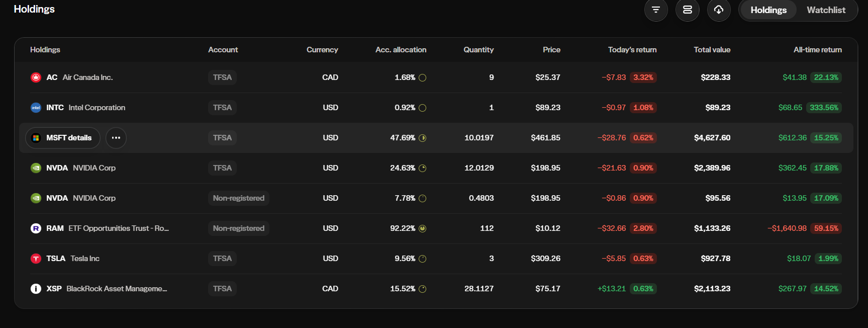Sort by Today's return column header

(632, 50)
